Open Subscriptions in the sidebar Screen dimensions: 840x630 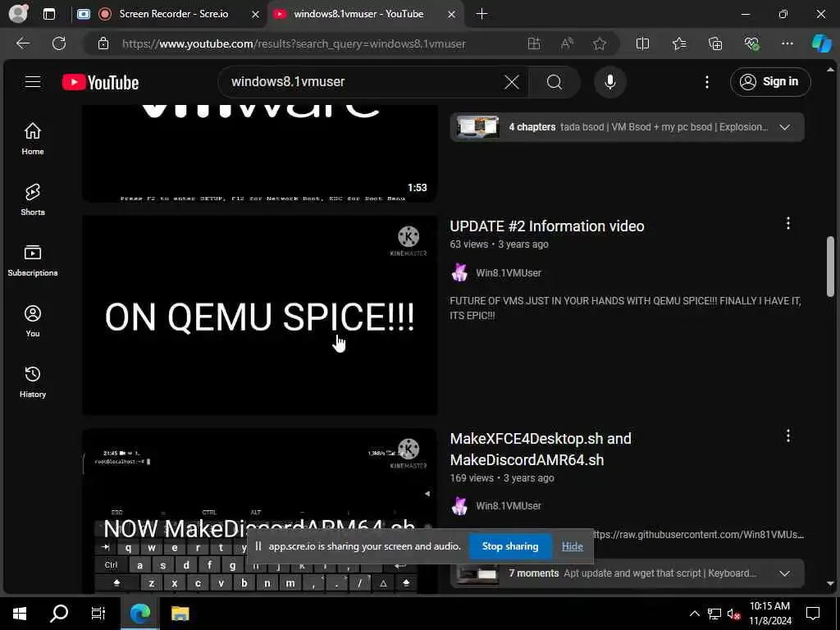click(x=33, y=260)
